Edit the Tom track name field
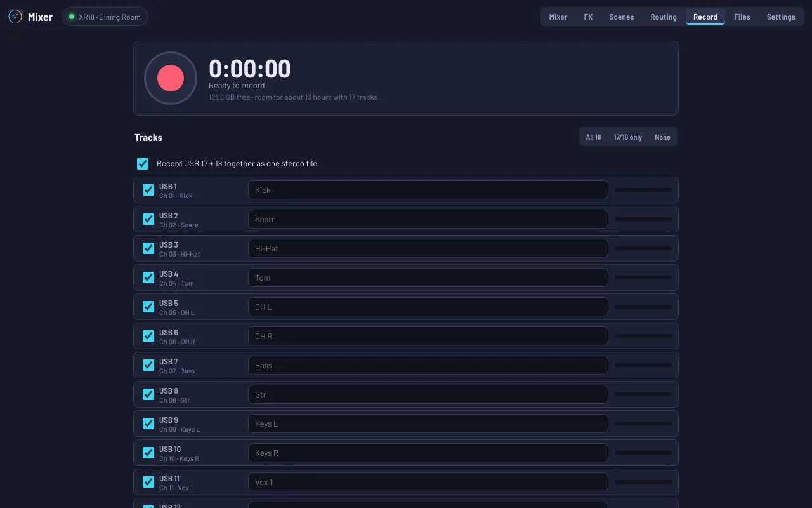Image resolution: width=812 pixels, height=508 pixels. click(428, 277)
